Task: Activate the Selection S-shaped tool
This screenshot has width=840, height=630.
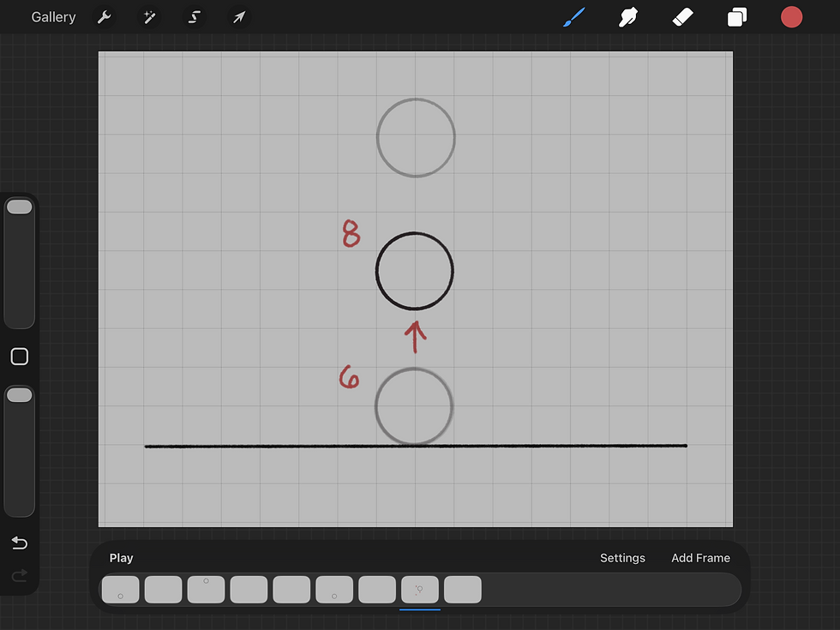Action: [194, 17]
